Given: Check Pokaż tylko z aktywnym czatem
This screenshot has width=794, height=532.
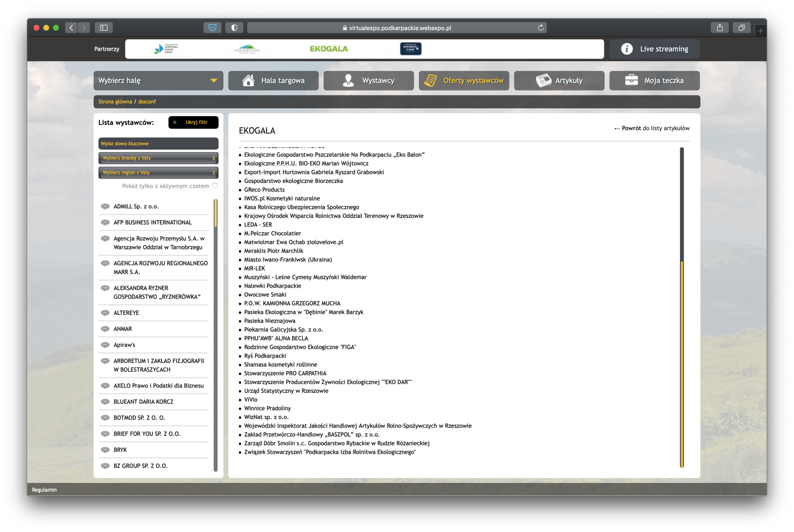Looking at the screenshot, I should tap(215, 186).
